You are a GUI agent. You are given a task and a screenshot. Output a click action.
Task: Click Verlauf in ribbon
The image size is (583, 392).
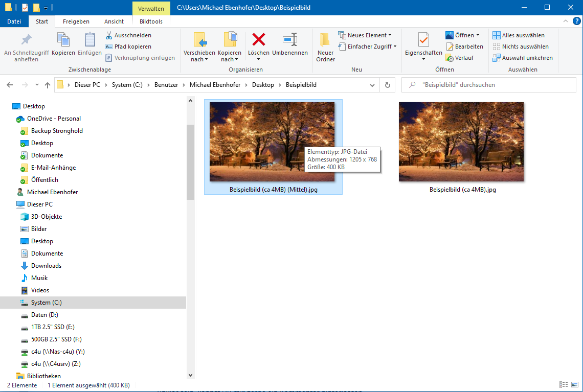pos(460,58)
